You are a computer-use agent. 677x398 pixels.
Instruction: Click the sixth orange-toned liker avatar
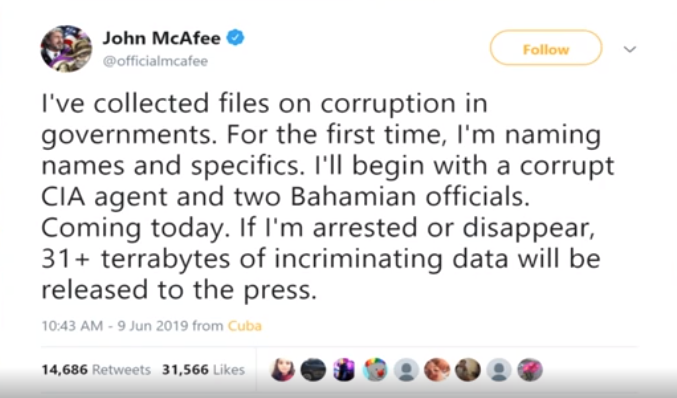[437, 370]
